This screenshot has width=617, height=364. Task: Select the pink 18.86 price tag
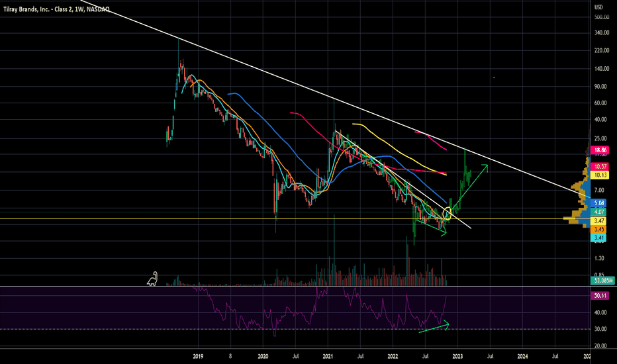click(600, 150)
